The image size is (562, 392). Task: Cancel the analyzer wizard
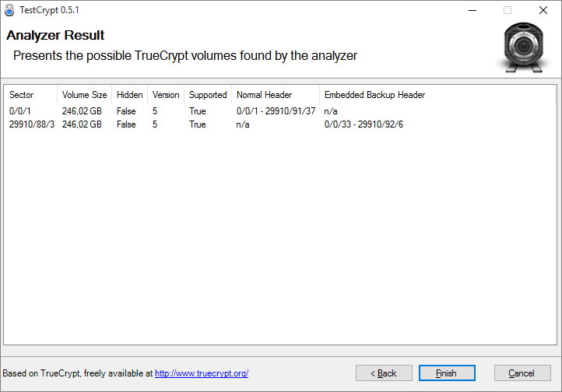[522, 373]
